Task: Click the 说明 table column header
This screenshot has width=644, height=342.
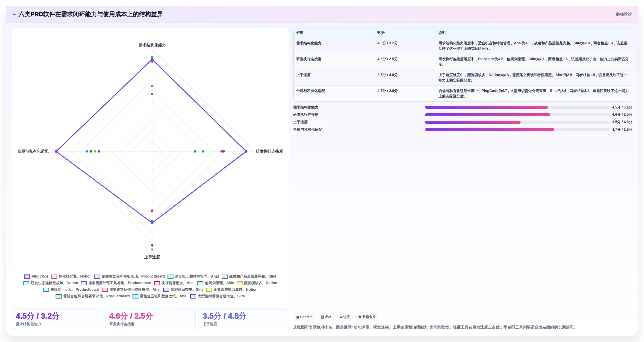Action: [442, 33]
